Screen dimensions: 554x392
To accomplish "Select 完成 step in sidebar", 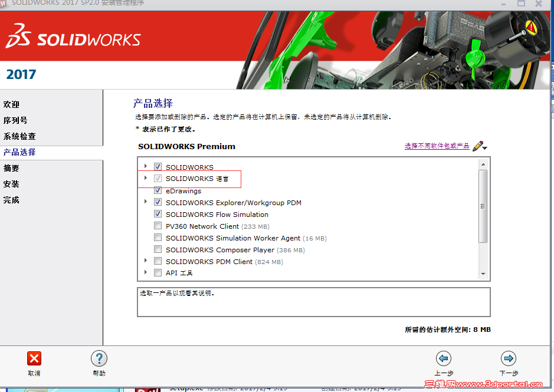I will click(11, 200).
